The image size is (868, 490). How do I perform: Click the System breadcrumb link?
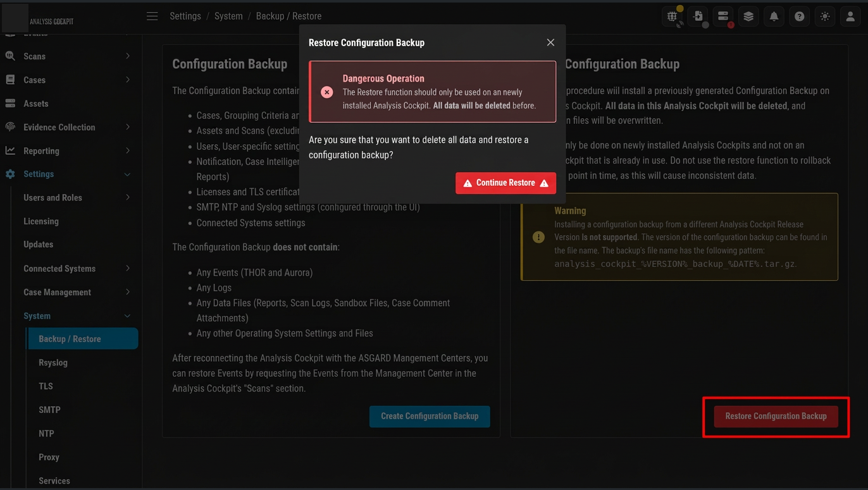tap(228, 16)
